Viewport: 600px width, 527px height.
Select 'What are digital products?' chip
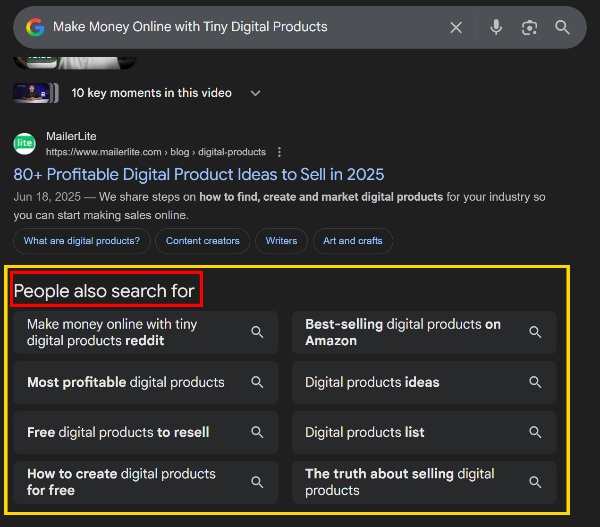click(x=82, y=241)
